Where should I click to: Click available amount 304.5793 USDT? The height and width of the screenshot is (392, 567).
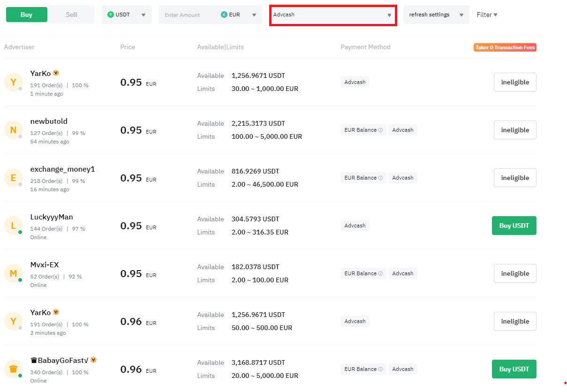tap(256, 219)
